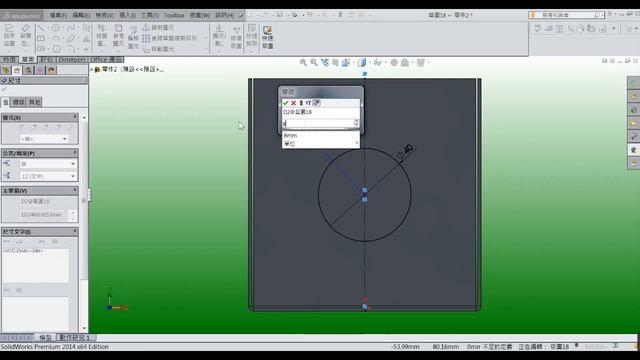640x360 pixels.
Task: Collapse the Primary Value section
Action: [75, 190]
